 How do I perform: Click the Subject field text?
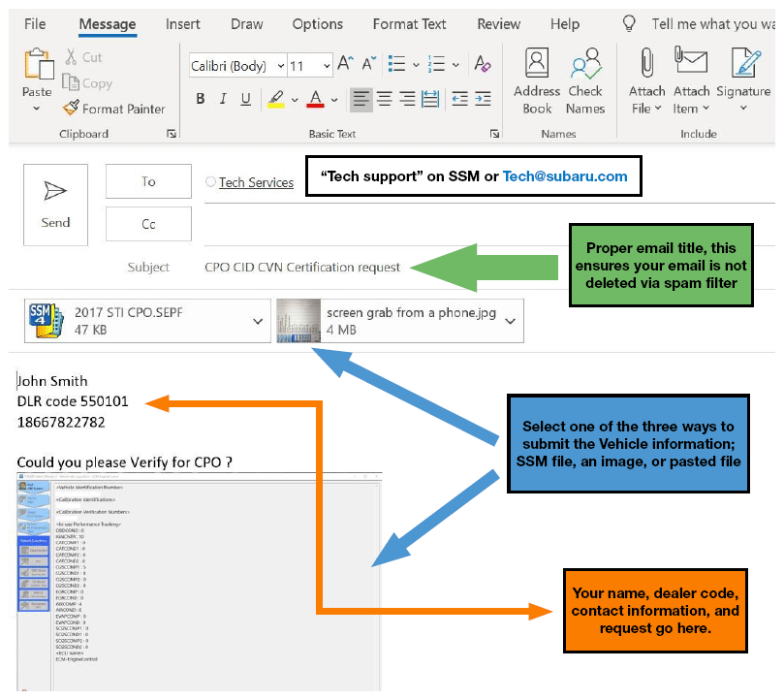click(x=301, y=267)
